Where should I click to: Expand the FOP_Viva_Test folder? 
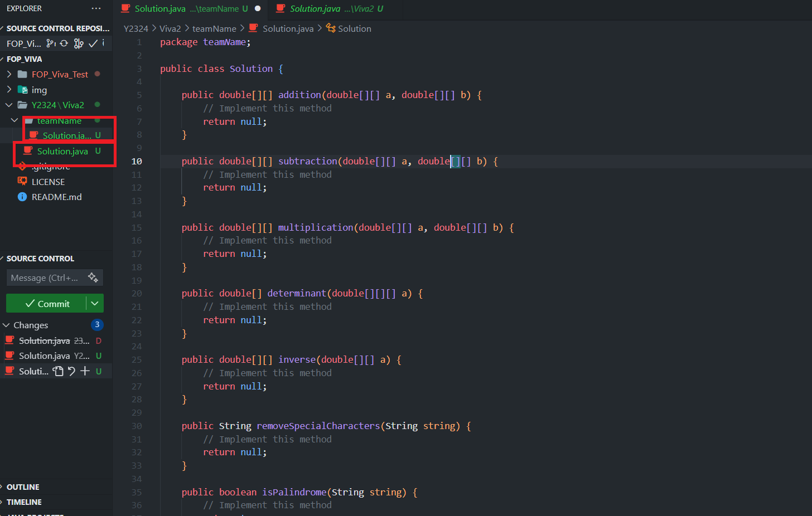pyautogui.click(x=9, y=74)
